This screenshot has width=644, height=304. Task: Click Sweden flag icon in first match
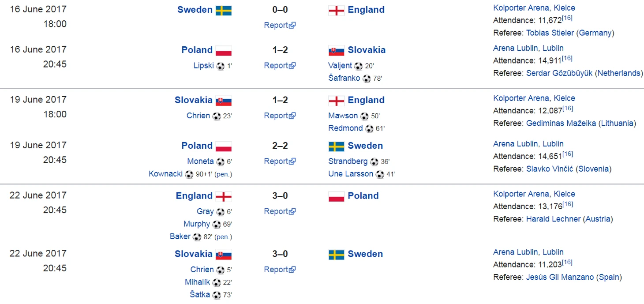224,11
